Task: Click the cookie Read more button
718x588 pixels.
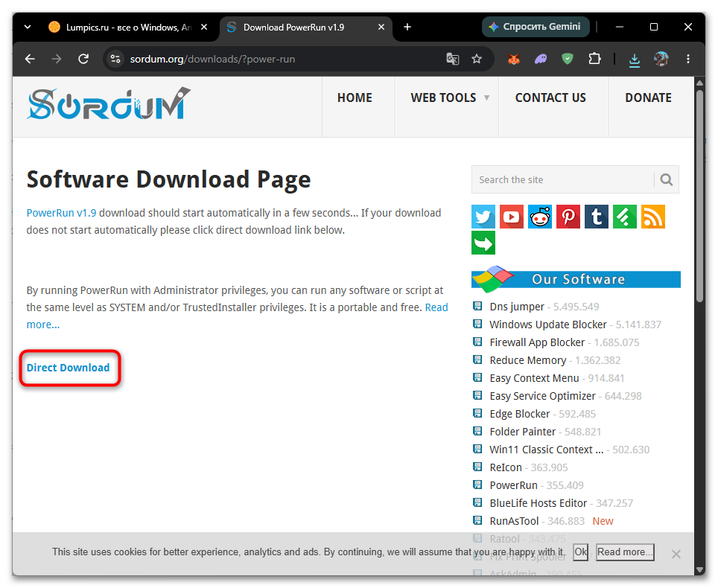Action: pos(625,552)
